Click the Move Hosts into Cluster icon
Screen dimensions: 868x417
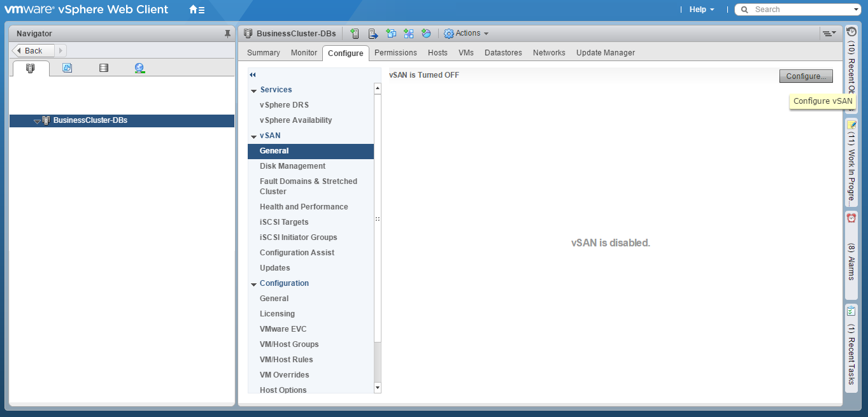373,34
